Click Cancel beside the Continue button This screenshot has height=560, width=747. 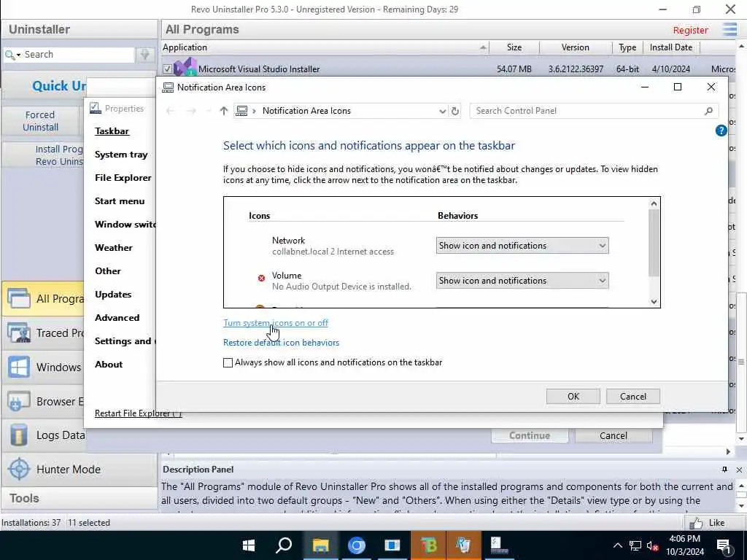coord(613,436)
